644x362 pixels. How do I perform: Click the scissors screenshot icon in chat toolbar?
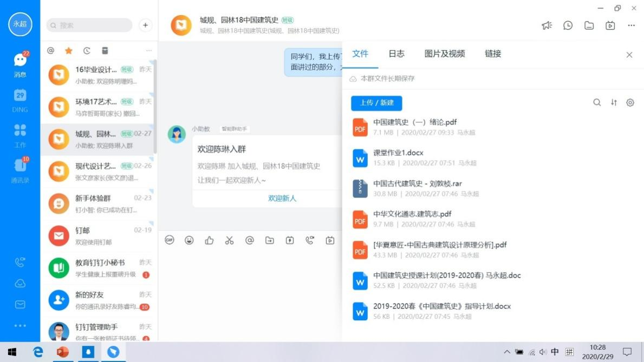point(230,240)
